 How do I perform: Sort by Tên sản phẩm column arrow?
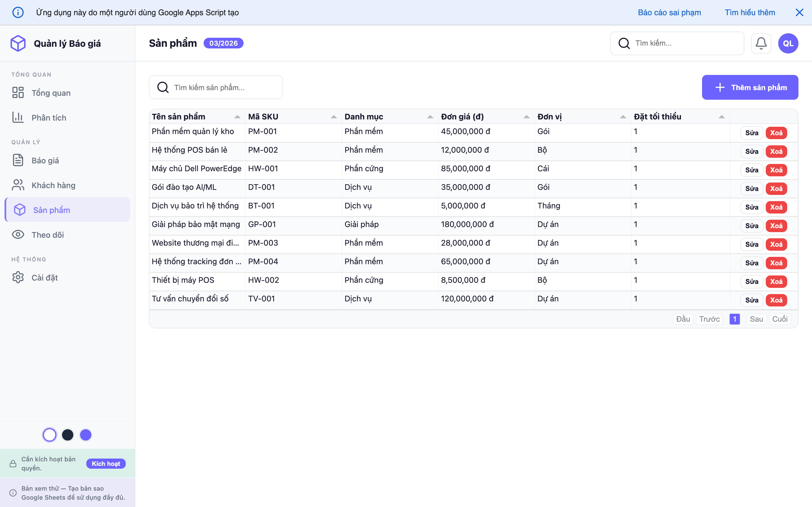(237, 117)
